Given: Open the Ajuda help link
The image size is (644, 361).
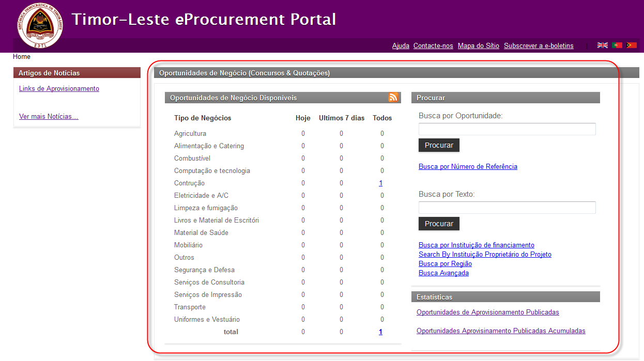Looking at the screenshot, I should point(401,45).
